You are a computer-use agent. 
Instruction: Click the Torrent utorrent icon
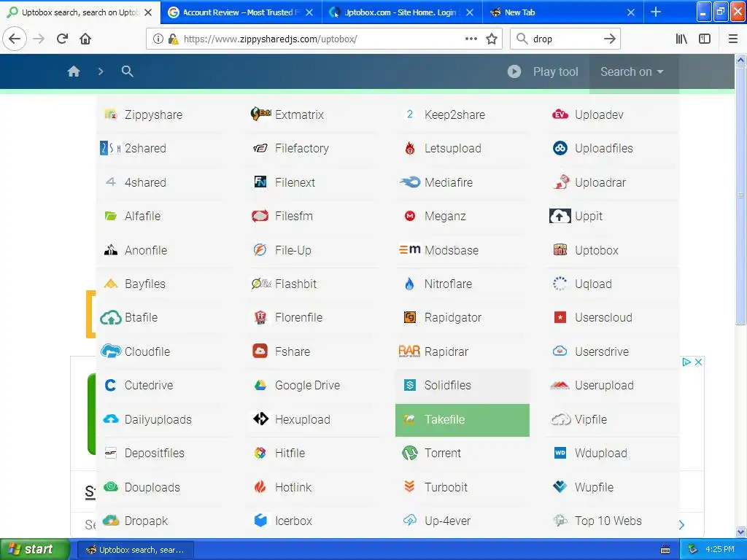410,453
